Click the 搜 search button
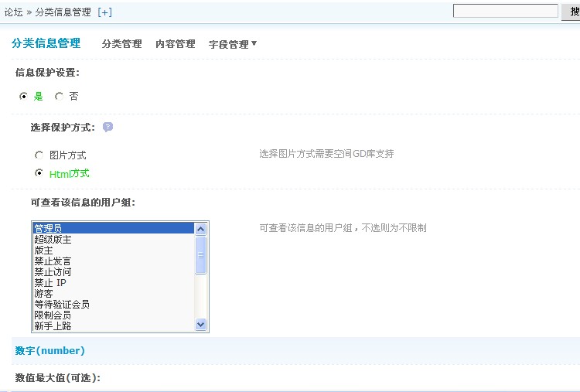 tap(571, 12)
